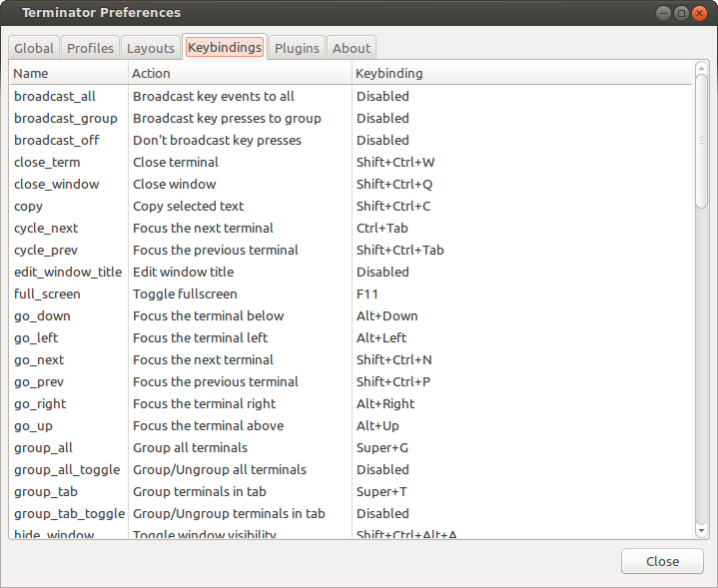Click 'Group/Ungroup terminals in tab' action cell
Viewport: 718px width, 588px height.
pos(229,514)
